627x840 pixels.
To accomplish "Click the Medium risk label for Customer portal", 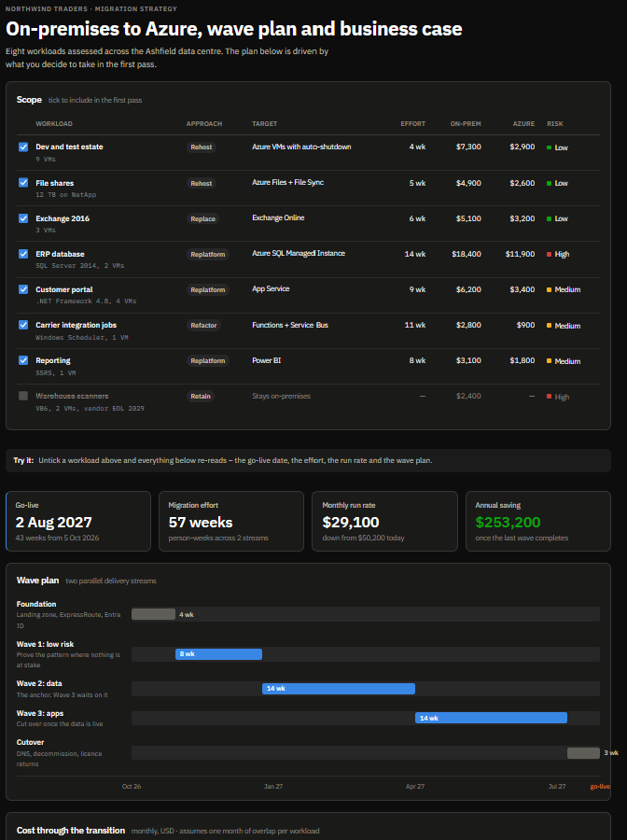I will [564, 289].
